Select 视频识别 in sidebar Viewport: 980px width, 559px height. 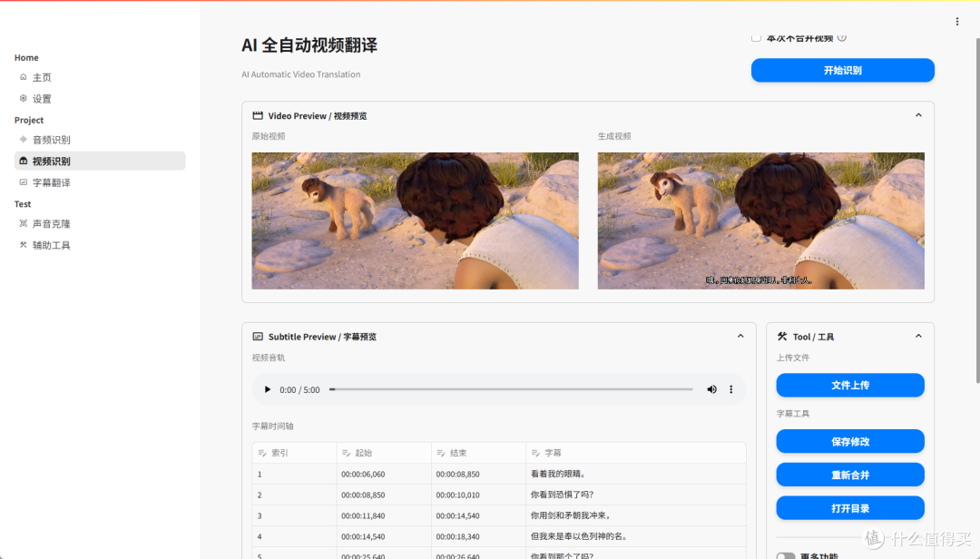click(100, 162)
